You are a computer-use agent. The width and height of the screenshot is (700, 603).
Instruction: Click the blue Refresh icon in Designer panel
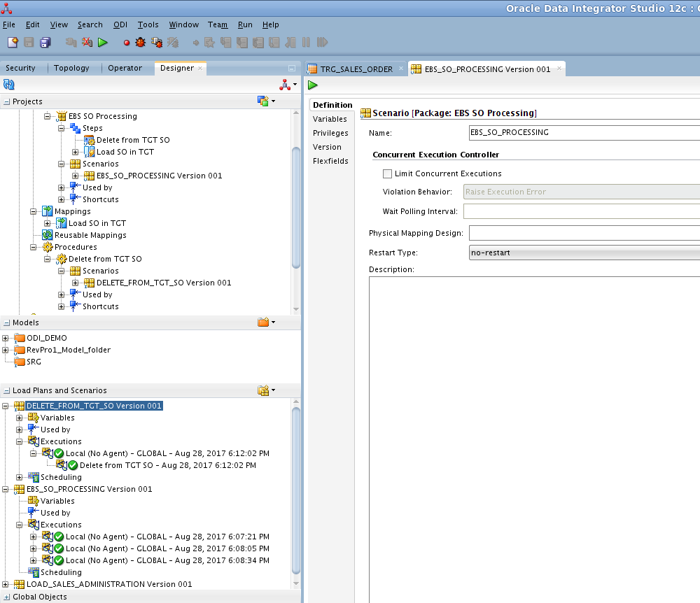point(9,85)
